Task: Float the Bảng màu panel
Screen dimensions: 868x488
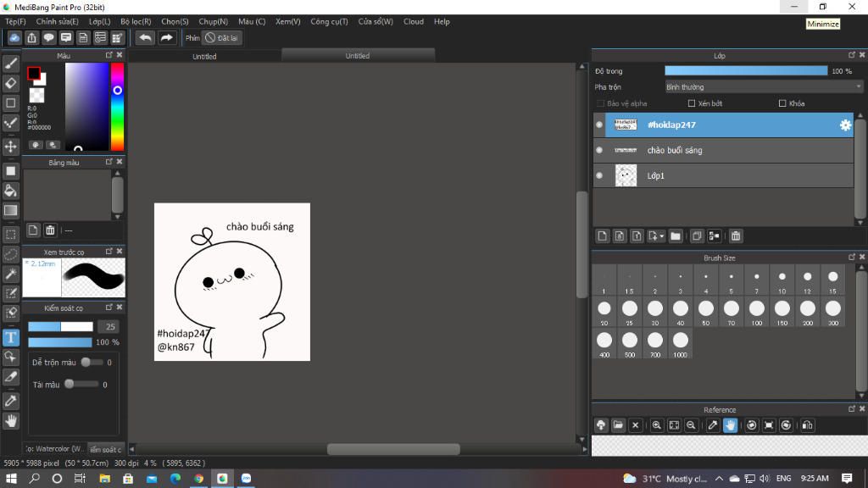Action: 109,162
